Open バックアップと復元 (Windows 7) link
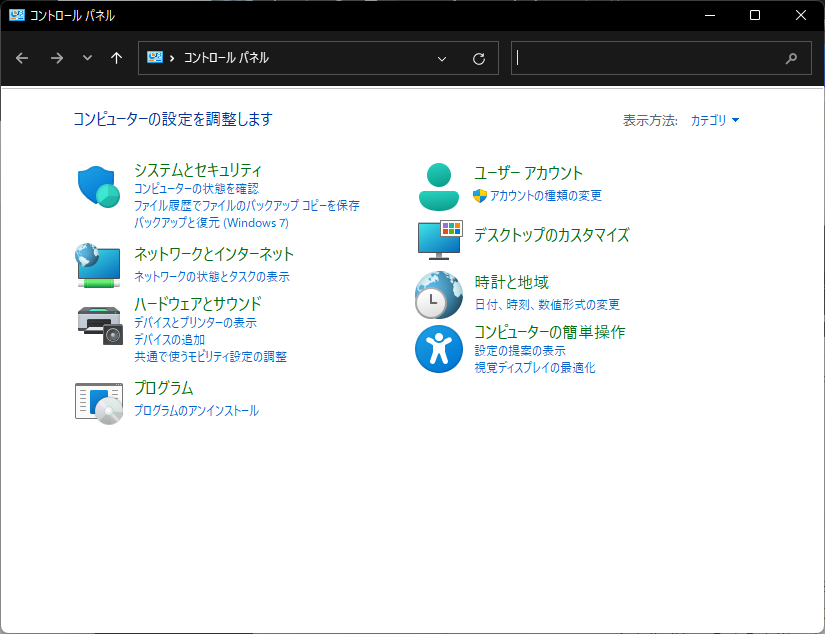This screenshot has width=825, height=634. [x=212, y=223]
